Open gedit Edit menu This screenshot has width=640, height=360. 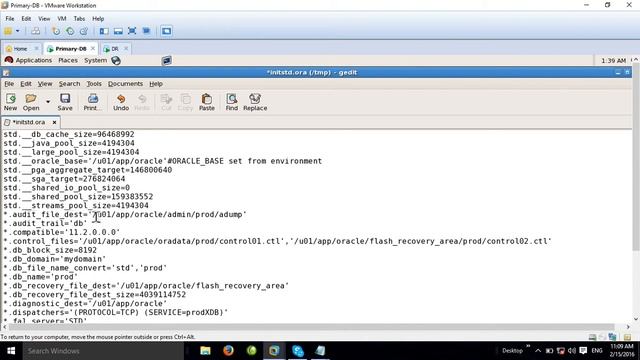point(26,84)
